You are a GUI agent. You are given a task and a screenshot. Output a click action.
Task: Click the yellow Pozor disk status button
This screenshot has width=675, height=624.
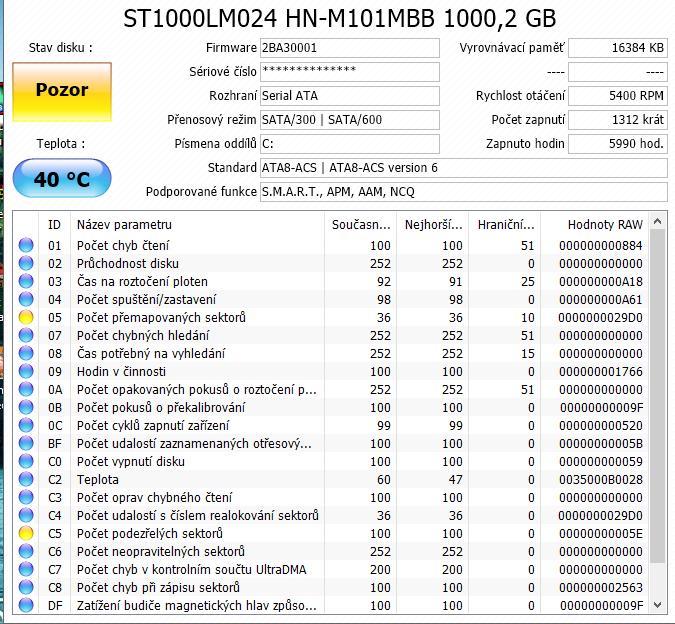[62, 92]
